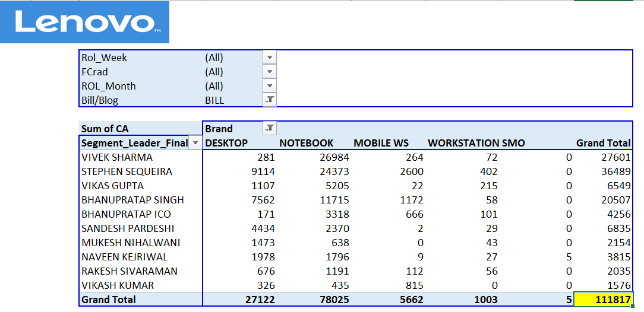
Task: Expand the FCrad filter dropdown arrow
Action: click(x=270, y=72)
